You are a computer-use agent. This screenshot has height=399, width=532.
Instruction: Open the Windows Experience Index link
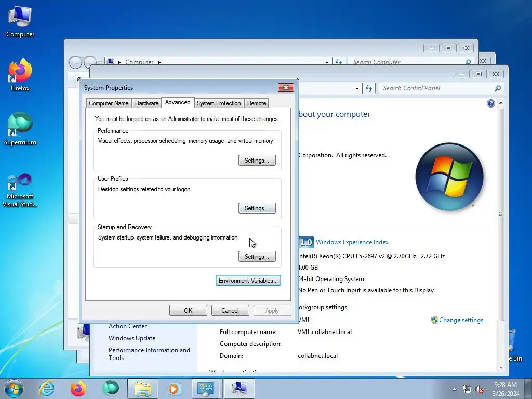point(352,242)
